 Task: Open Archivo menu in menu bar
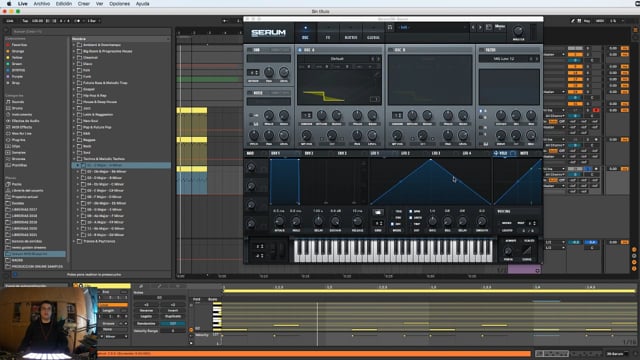pos(41,4)
